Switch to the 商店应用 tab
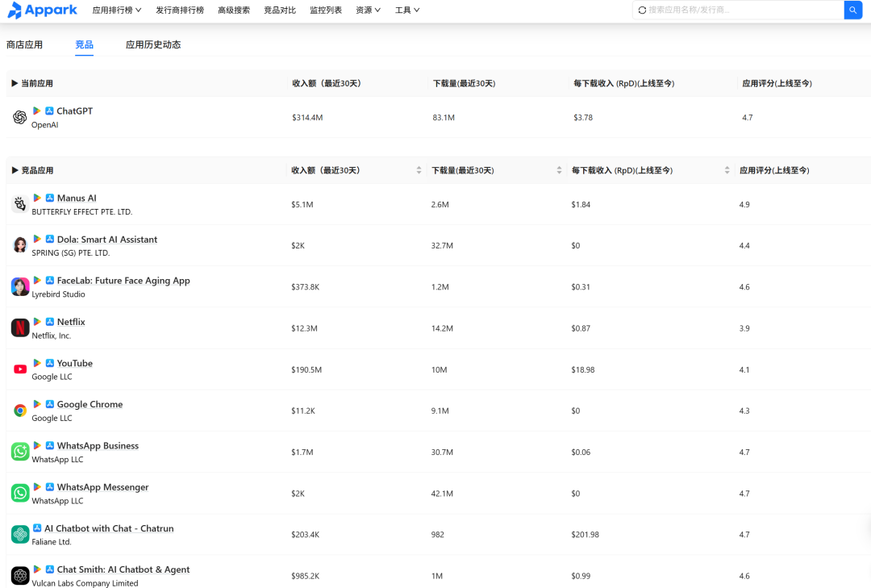The width and height of the screenshot is (871, 588). click(24, 44)
